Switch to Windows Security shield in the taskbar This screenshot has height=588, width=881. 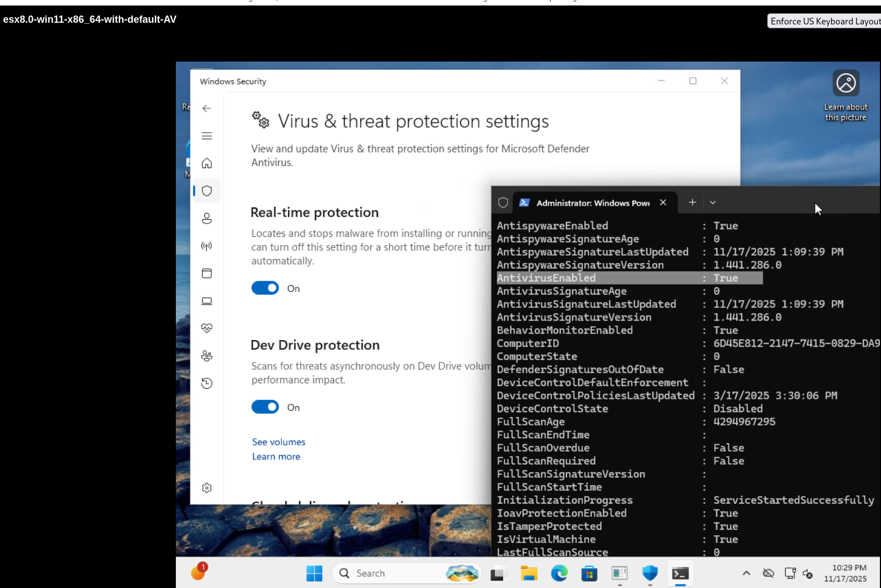click(650, 573)
